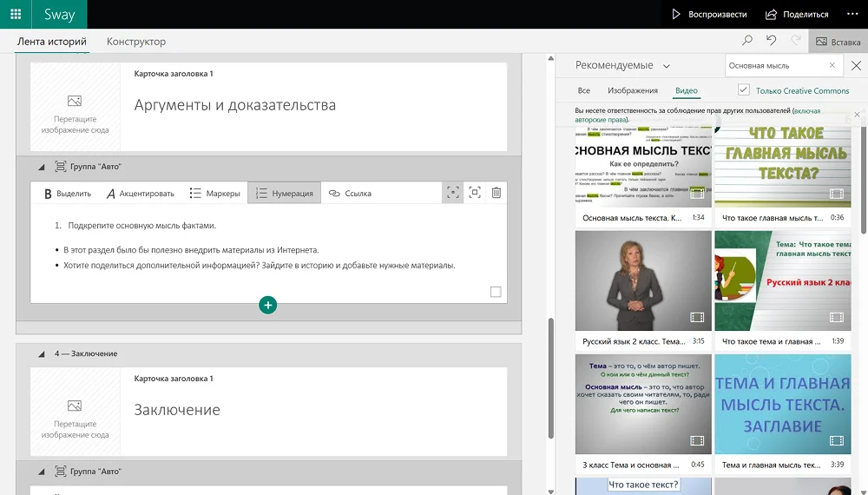Viewport: 868px width, 495px height.
Task: Uncheck Только Creative Commons checkbox
Action: click(x=744, y=89)
